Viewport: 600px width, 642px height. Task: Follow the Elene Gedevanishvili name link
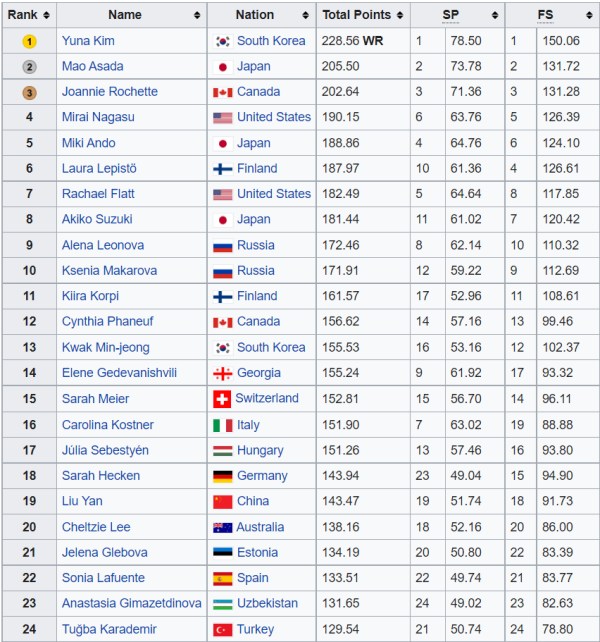coord(119,373)
